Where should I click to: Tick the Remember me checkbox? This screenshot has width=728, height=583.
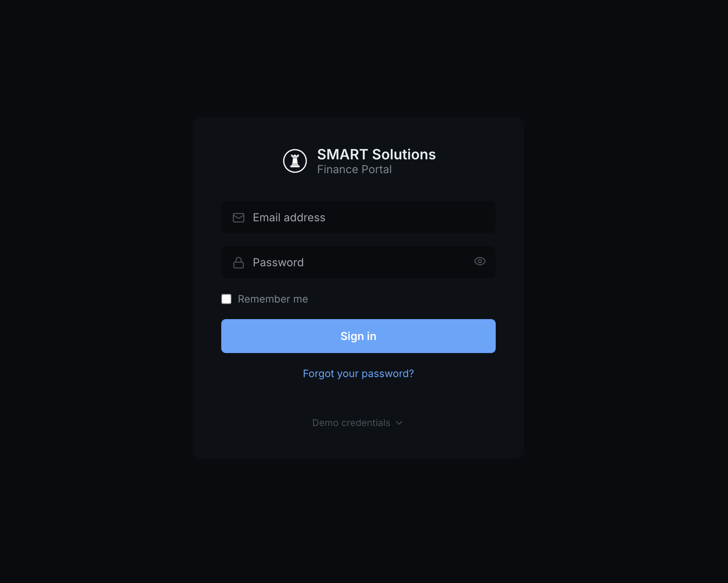coord(226,299)
